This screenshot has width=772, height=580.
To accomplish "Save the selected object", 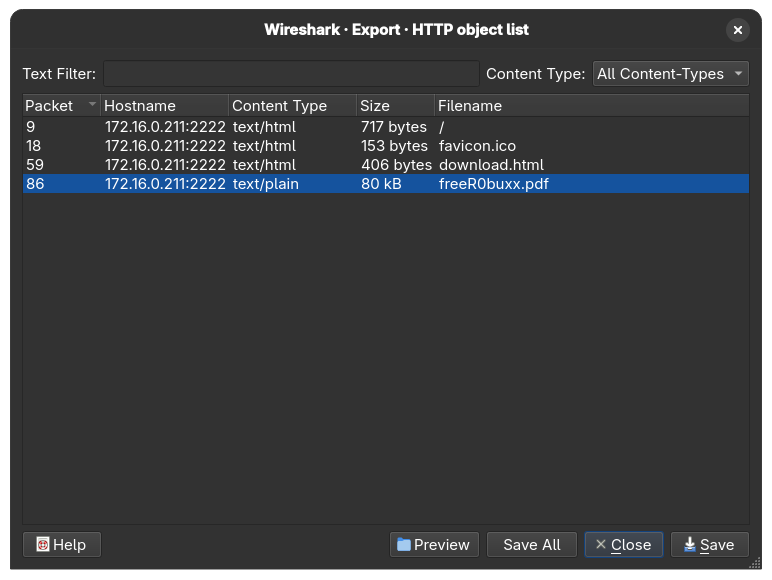I will 710,545.
